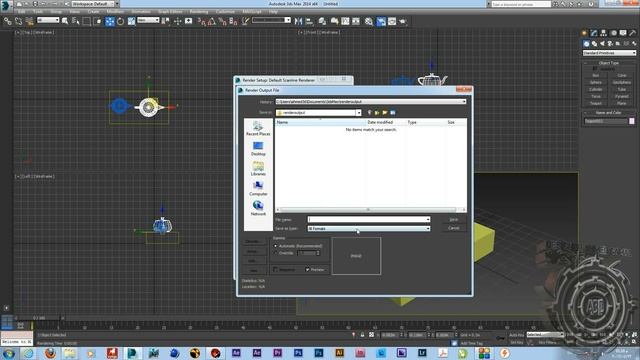Click the Cylinder primitive button

pyautogui.click(x=596, y=89)
